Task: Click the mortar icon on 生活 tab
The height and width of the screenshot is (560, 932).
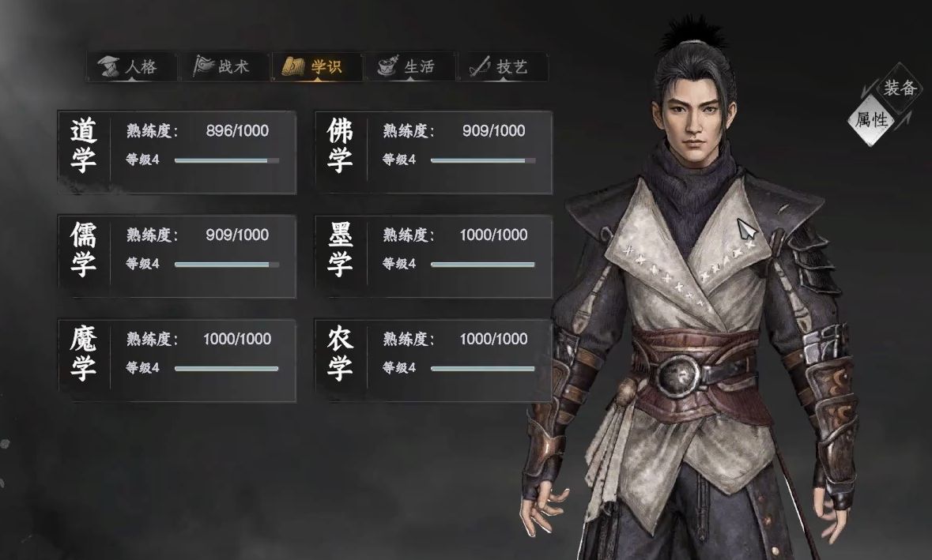Action: (388, 66)
